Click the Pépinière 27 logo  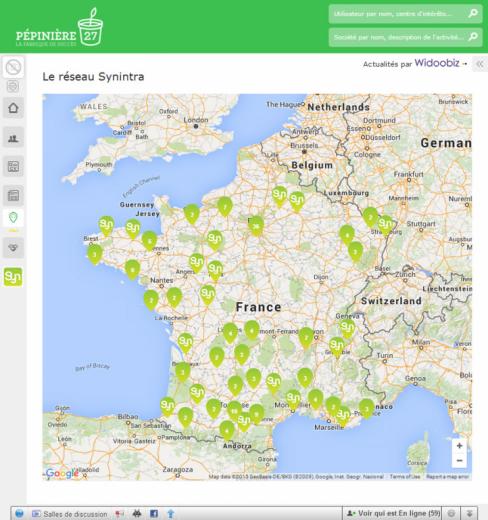[x=59, y=28]
